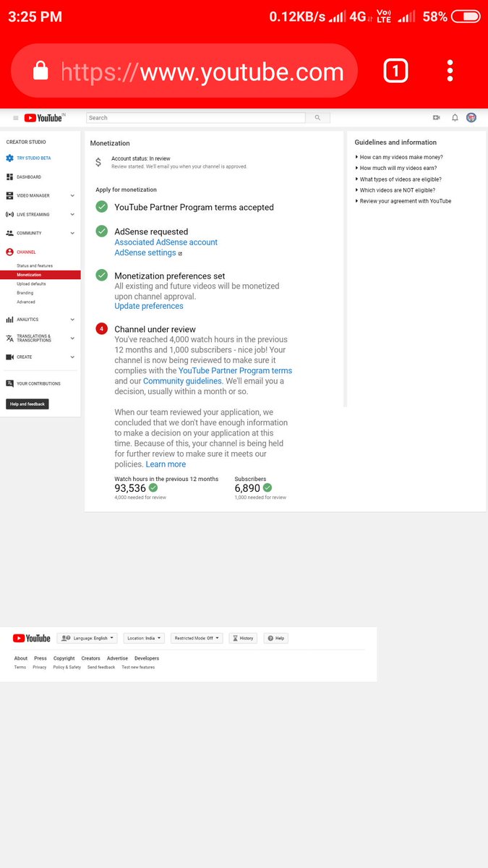The height and width of the screenshot is (868, 488).
Task: Open the Restricted Mode dropdown
Action: click(x=198, y=638)
